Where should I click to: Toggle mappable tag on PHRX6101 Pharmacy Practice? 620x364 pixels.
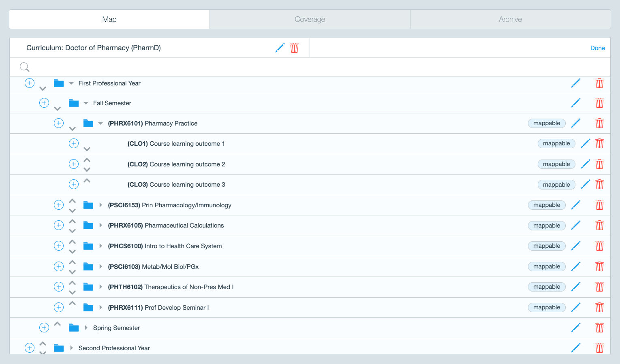pyautogui.click(x=547, y=123)
